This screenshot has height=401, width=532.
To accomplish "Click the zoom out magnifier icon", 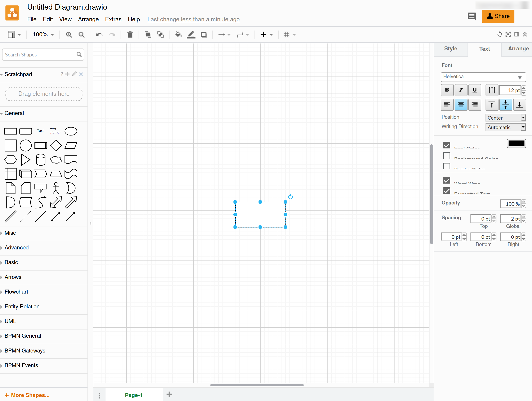I will (x=82, y=34).
